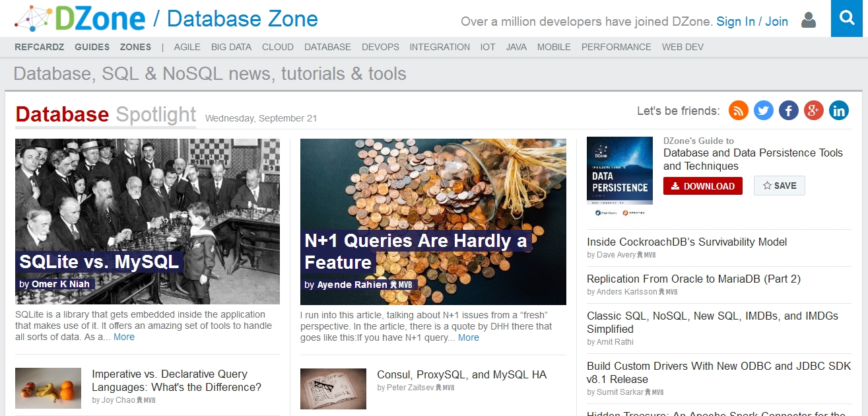Click MVB badge next to Ayende Rahien
The height and width of the screenshot is (416, 868).
point(401,285)
